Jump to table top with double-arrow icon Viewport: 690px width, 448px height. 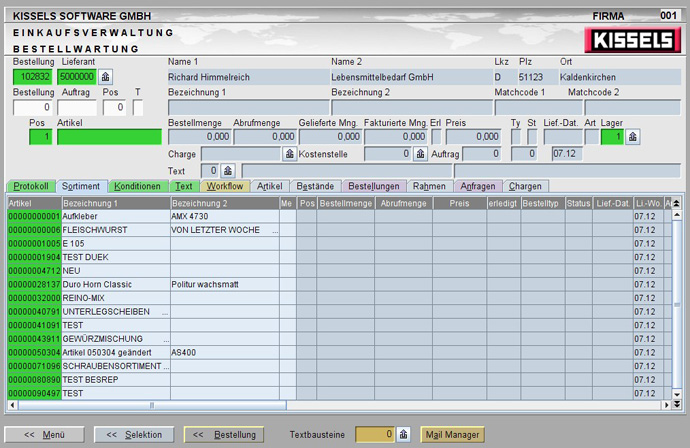(677, 203)
